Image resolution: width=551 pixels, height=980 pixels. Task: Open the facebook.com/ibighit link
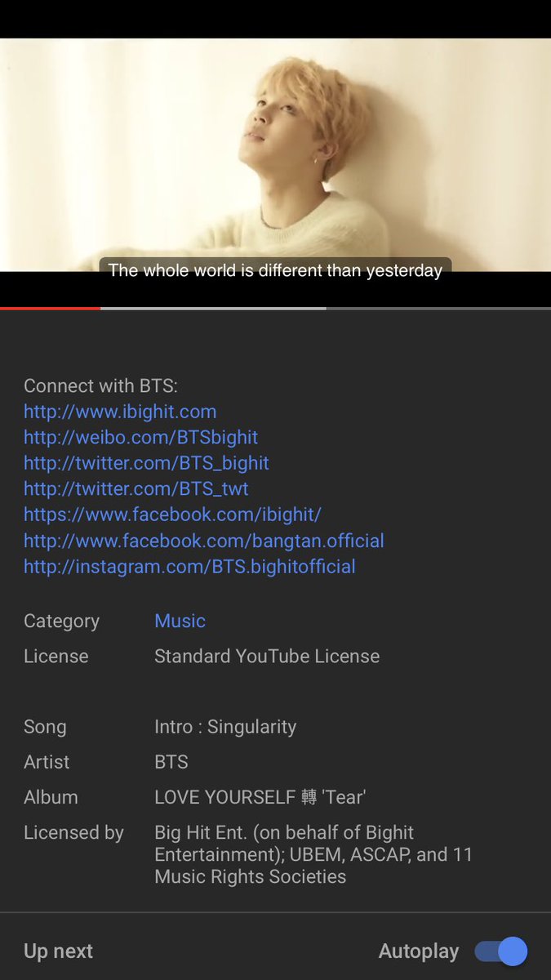(172, 514)
